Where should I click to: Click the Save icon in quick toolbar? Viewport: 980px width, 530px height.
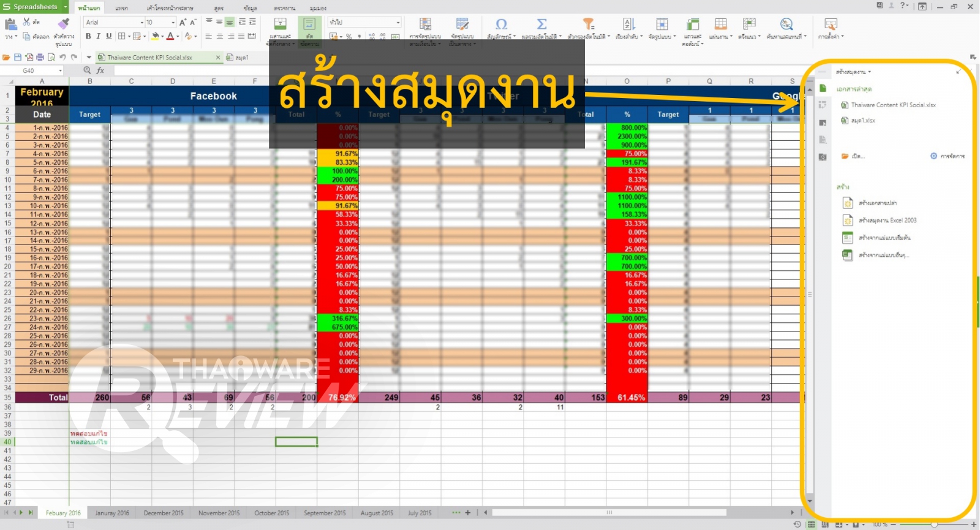coord(17,57)
